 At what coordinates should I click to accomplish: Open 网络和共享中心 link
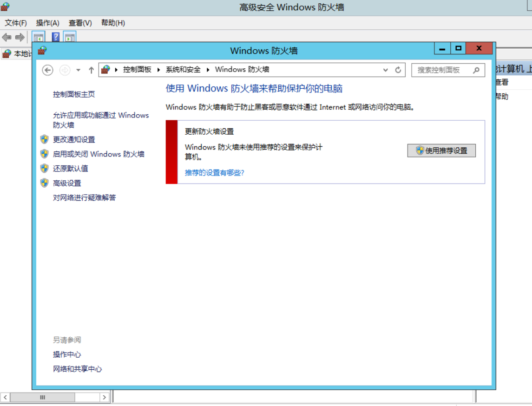[x=77, y=369]
